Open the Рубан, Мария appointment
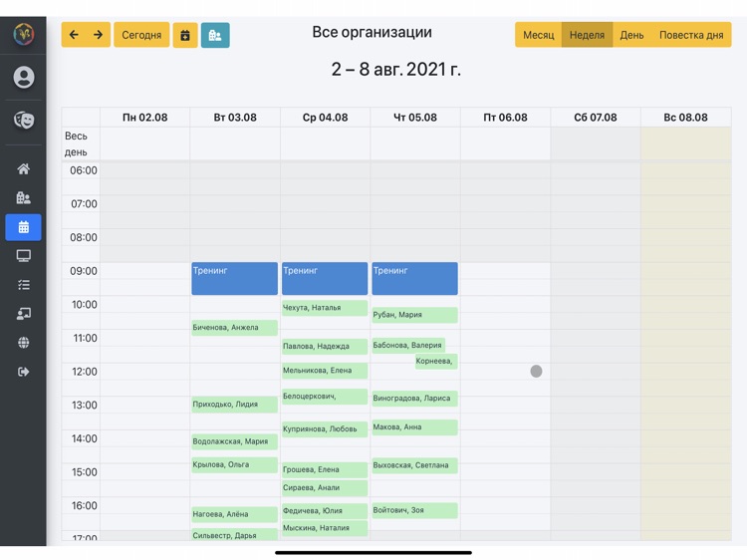 click(415, 315)
